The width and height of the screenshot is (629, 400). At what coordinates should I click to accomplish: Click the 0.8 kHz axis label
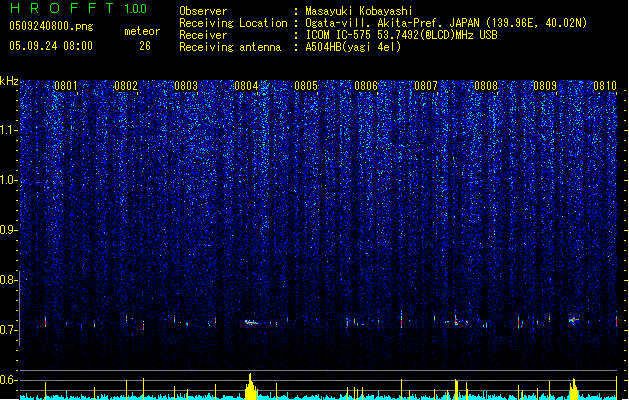click(x=8, y=280)
